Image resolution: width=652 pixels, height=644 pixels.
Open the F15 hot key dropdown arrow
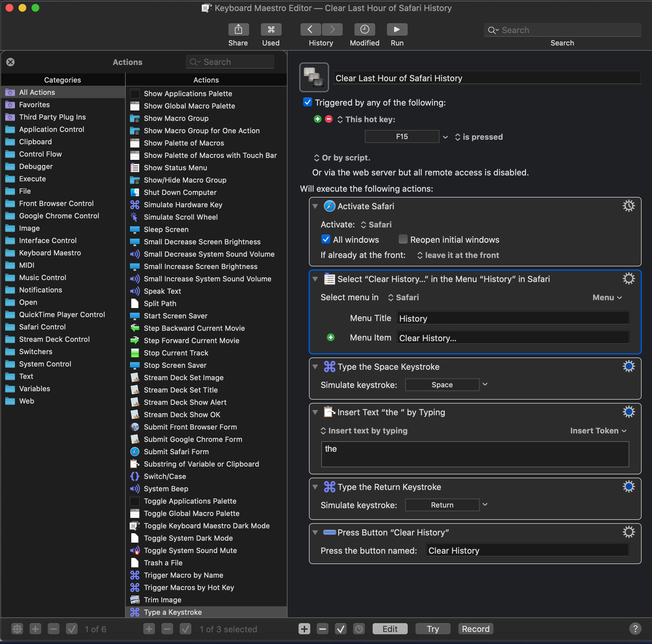tap(445, 137)
